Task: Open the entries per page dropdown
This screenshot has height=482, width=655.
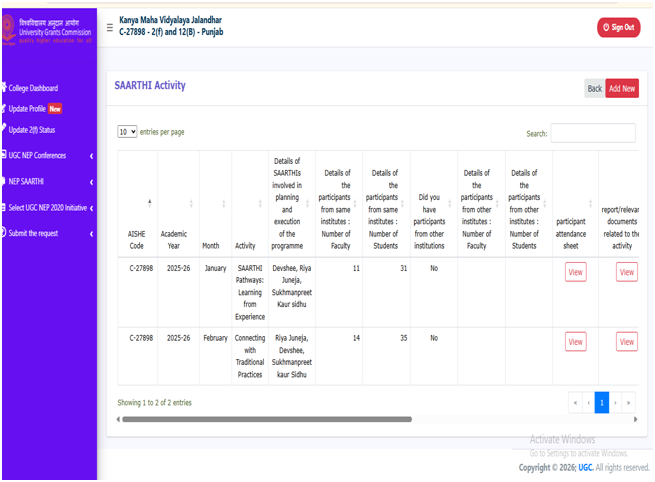Action: click(127, 131)
